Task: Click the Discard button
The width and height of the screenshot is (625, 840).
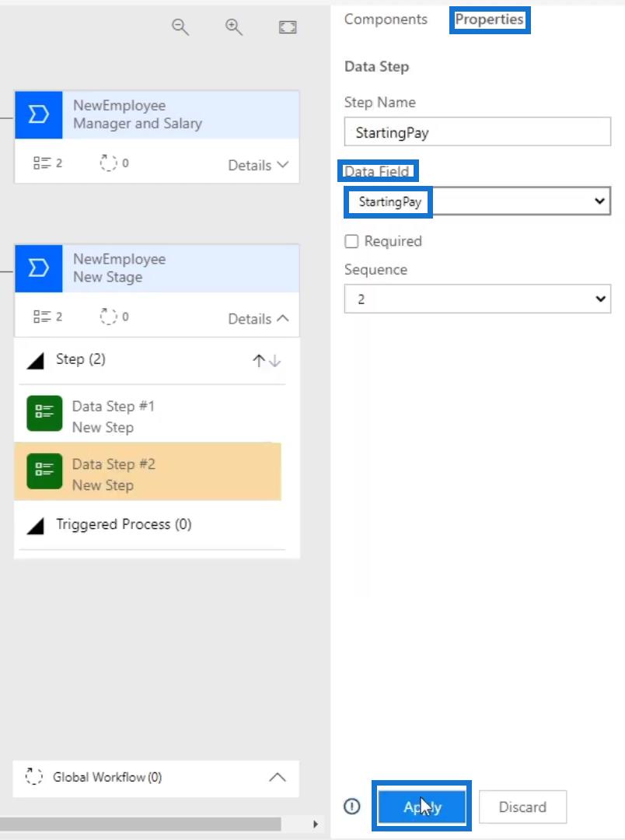Action: point(522,807)
